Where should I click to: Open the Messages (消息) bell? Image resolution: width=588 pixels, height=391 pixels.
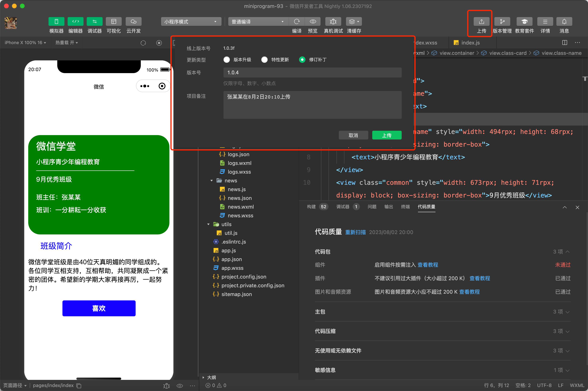[564, 21]
